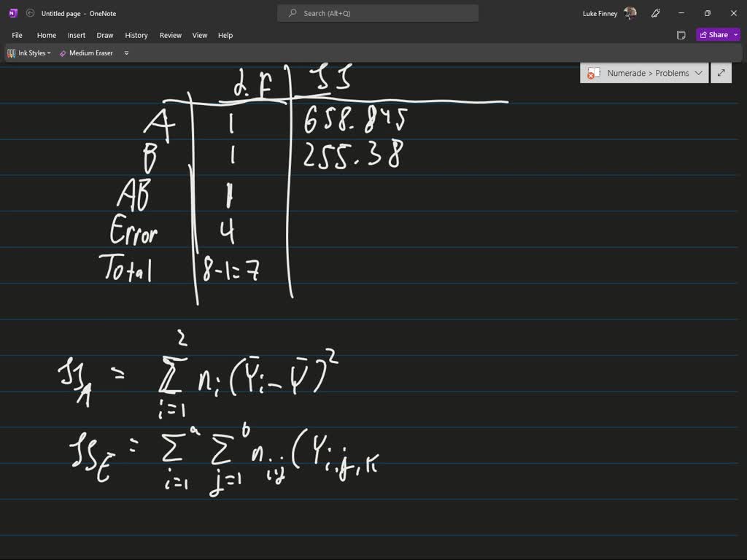Image resolution: width=747 pixels, height=560 pixels.
Task: Click the navigate back arrow beside page title
Action: (x=30, y=12)
